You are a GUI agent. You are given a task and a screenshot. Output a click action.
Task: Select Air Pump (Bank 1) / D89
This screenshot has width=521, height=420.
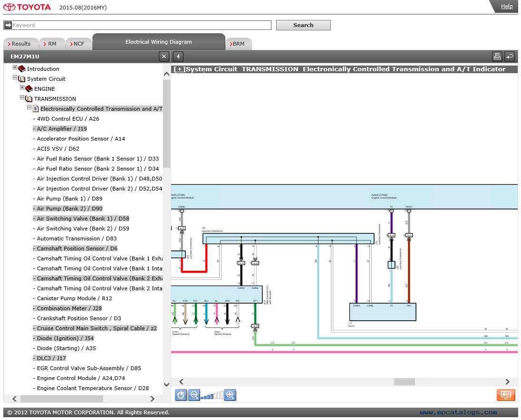point(68,199)
